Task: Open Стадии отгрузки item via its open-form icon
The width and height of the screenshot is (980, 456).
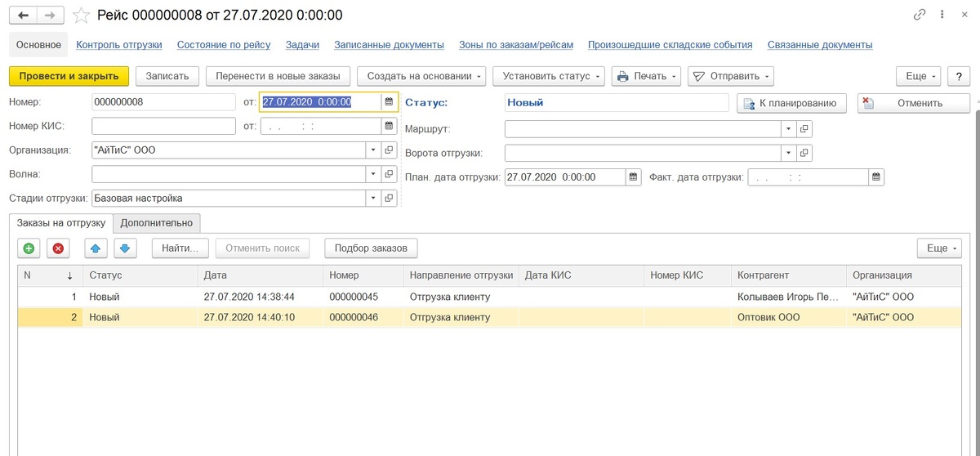Action: pos(390,198)
